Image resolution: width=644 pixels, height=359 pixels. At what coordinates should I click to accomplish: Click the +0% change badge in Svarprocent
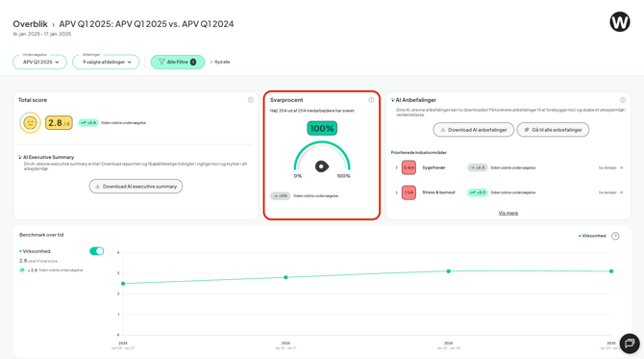click(280, 195)
